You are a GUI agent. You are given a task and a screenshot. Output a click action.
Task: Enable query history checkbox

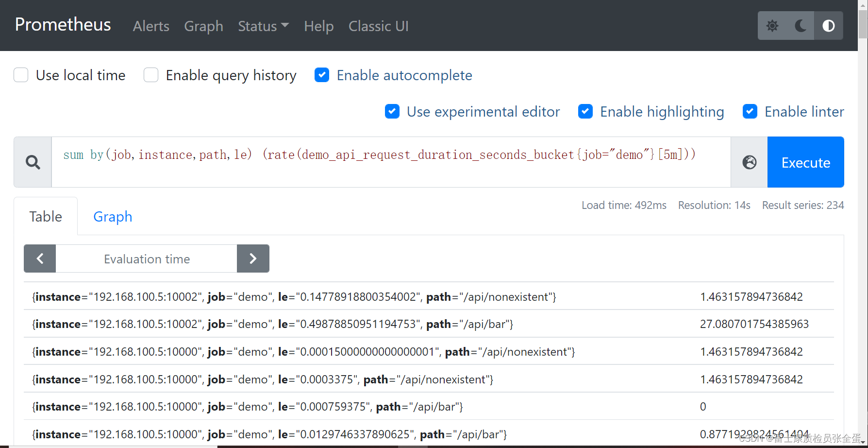tap(151, 75)
